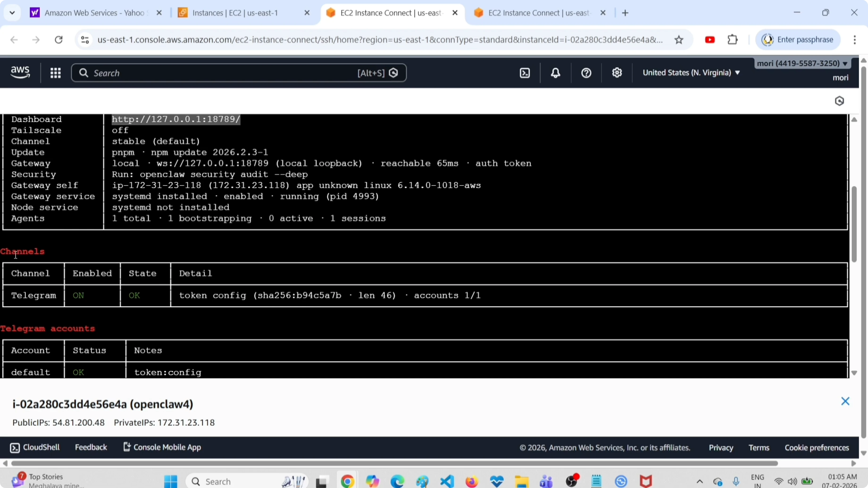Open Cookie preferences
The height and width of the screenshot is (488, 868).
817,447
